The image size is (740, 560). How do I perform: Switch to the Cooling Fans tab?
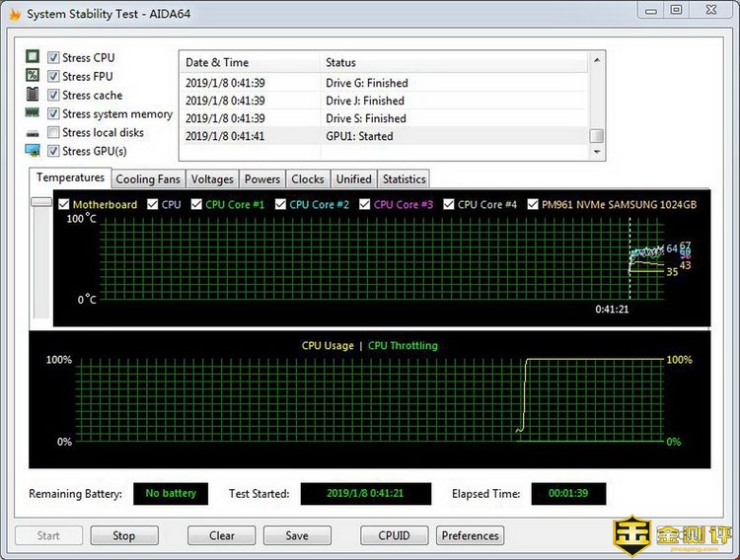point(148,179)
